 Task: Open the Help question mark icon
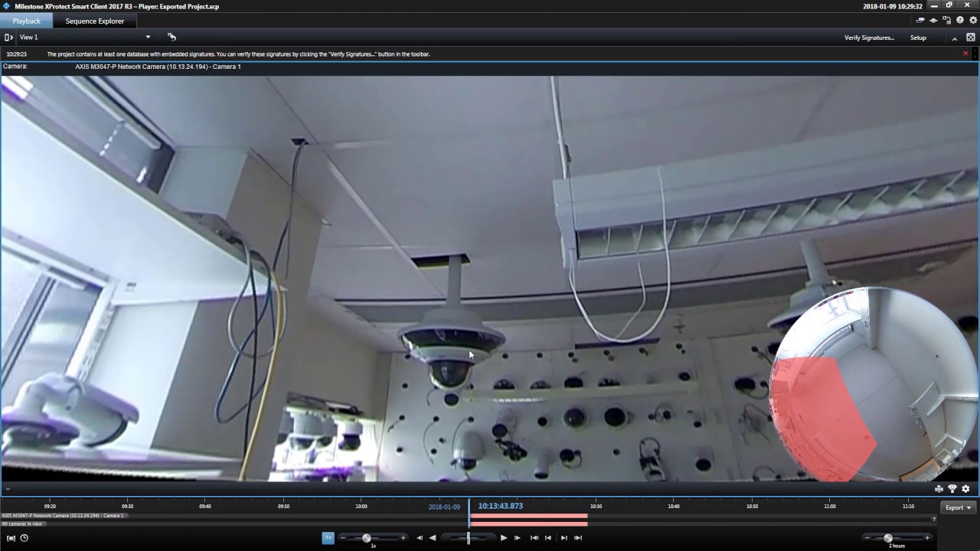(x=960, y=21)
